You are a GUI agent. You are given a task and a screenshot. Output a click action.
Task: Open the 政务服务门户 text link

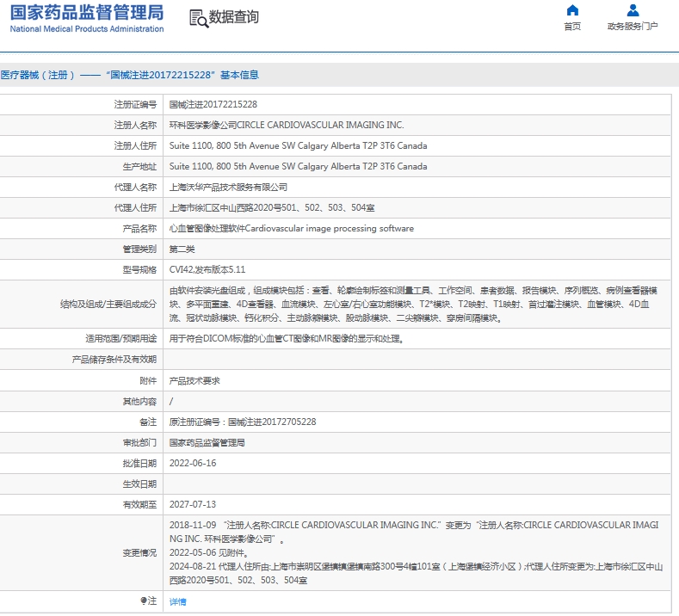click(x=633, y=27)
